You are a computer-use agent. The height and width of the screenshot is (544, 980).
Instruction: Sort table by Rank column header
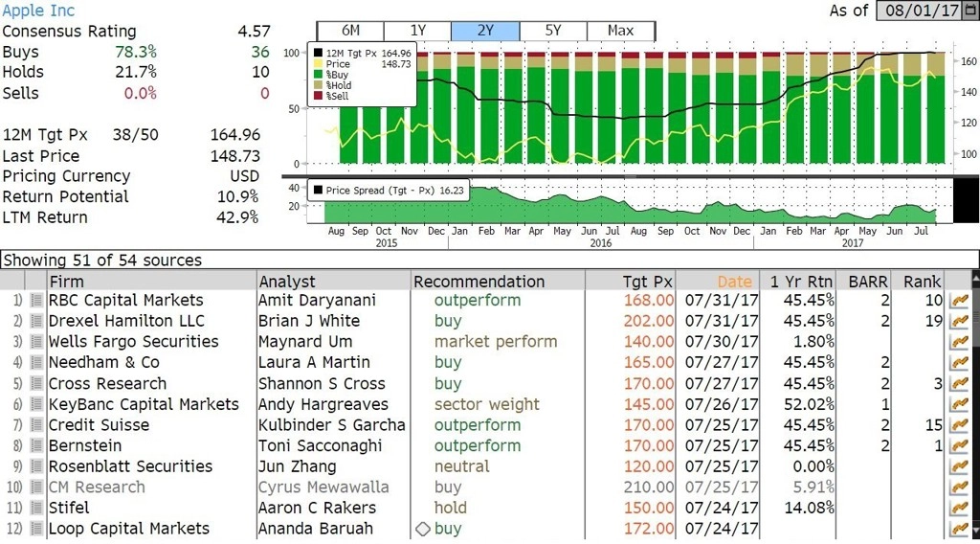coord(918,282)
